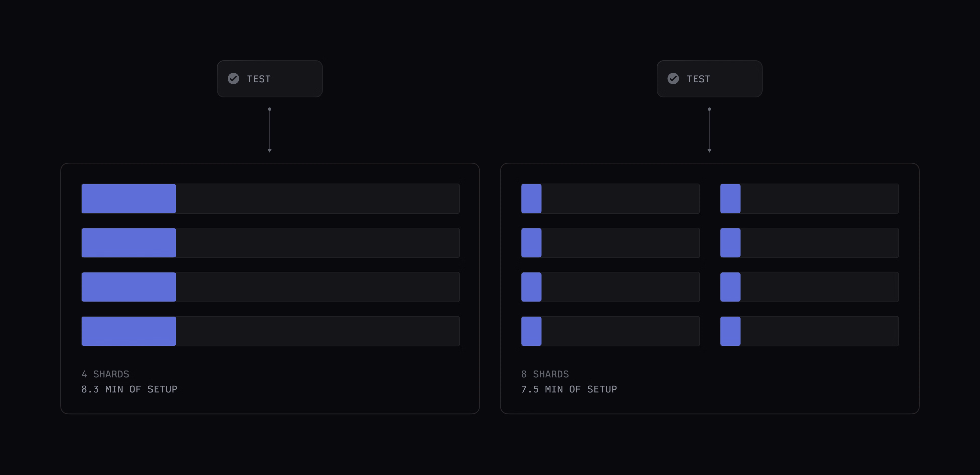Click the "7.5 MIN OF SETUP" text
Screen dimensions: 980x475
pyautogui.click(x=569, y=389)
